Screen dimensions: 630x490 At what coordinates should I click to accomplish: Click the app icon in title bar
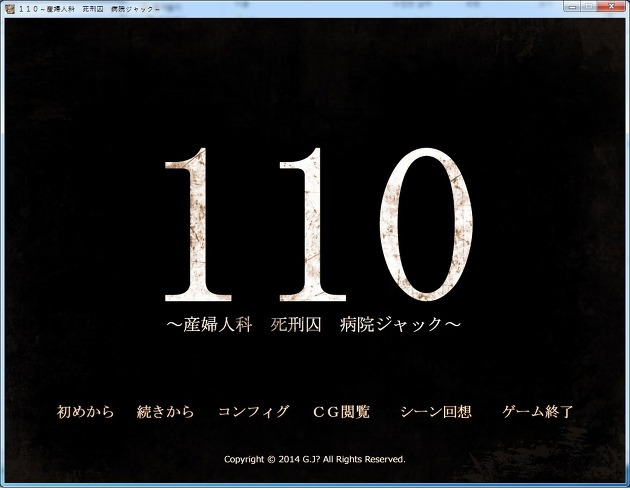(10, 8)
